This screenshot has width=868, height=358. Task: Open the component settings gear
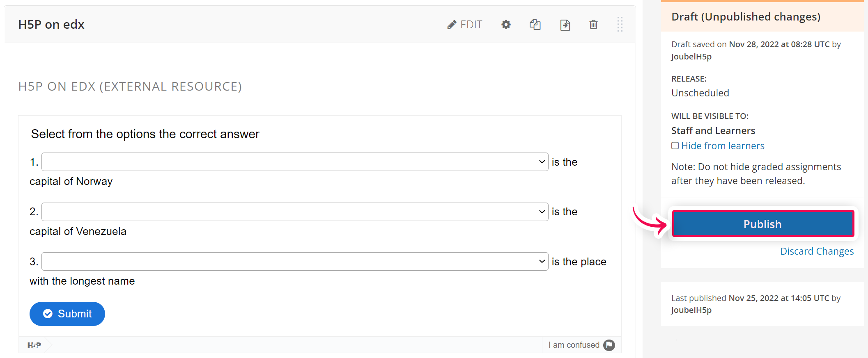click(506, 25)
